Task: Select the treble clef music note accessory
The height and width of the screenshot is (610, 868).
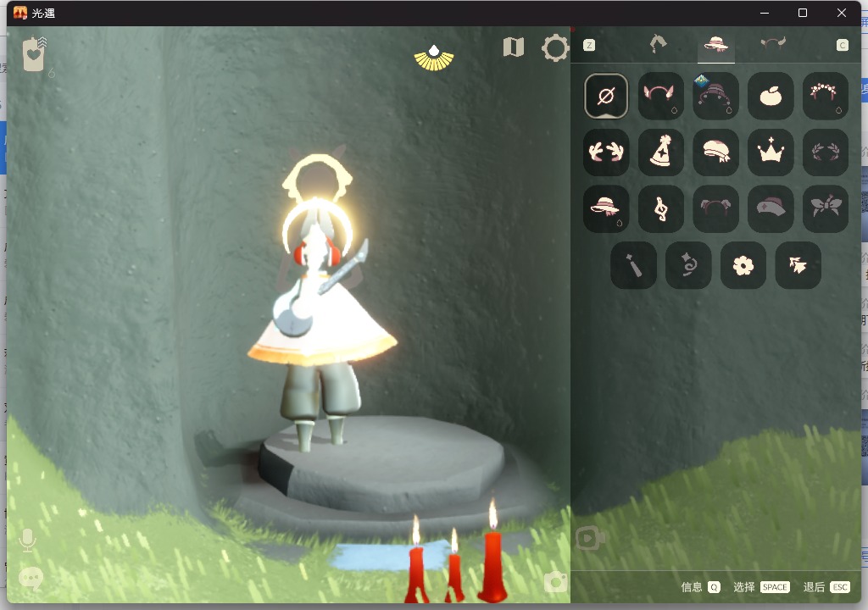Action: point(660,208)
